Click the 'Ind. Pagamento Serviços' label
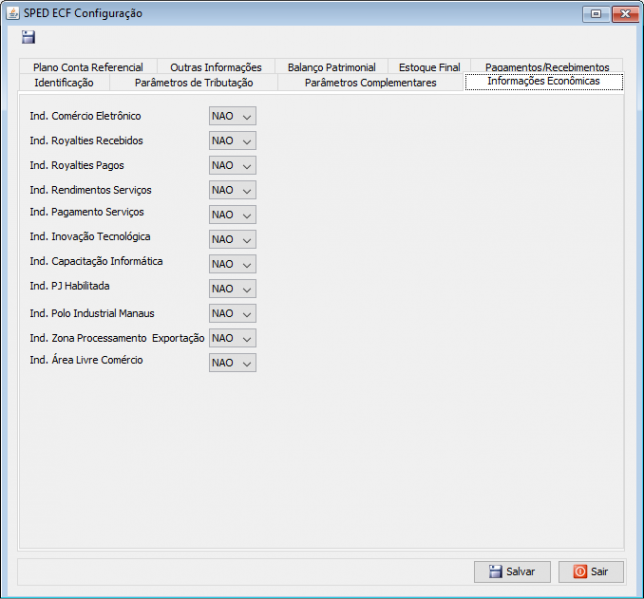Screen dimensions: 644x599 tap(87, 212)
